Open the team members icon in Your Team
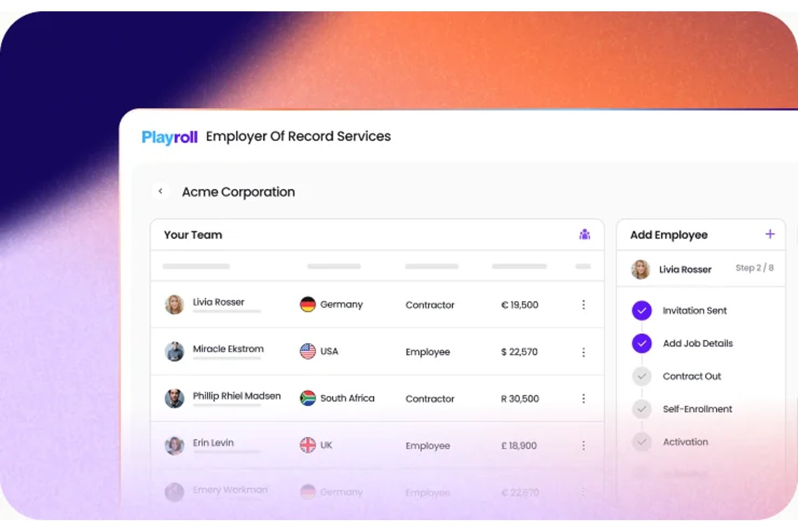The image size is (798, 532). [584, 234]
